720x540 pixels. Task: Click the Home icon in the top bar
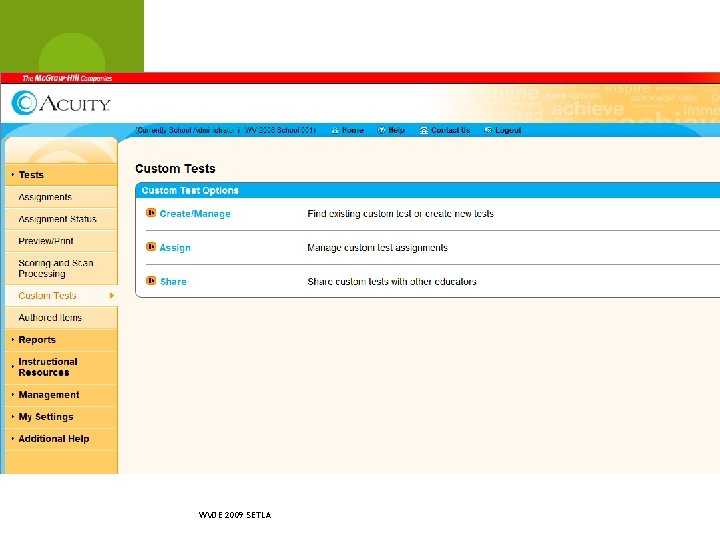coord(335,130)
